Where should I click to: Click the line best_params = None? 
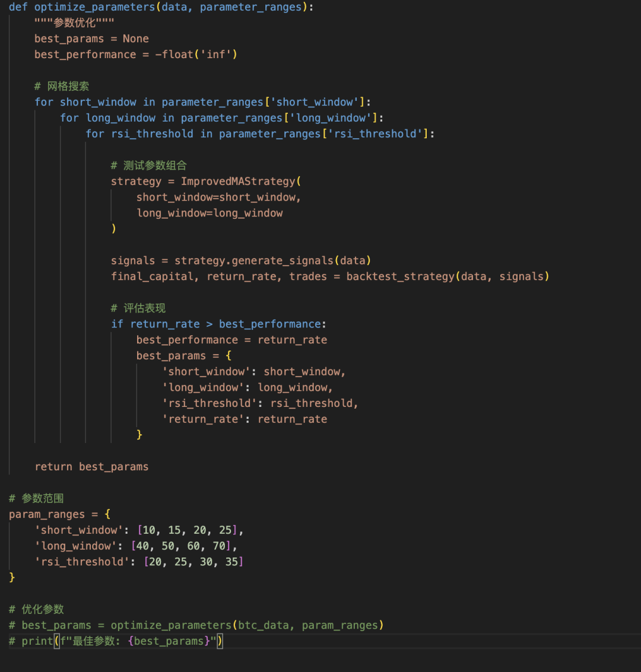pos(91,39)
